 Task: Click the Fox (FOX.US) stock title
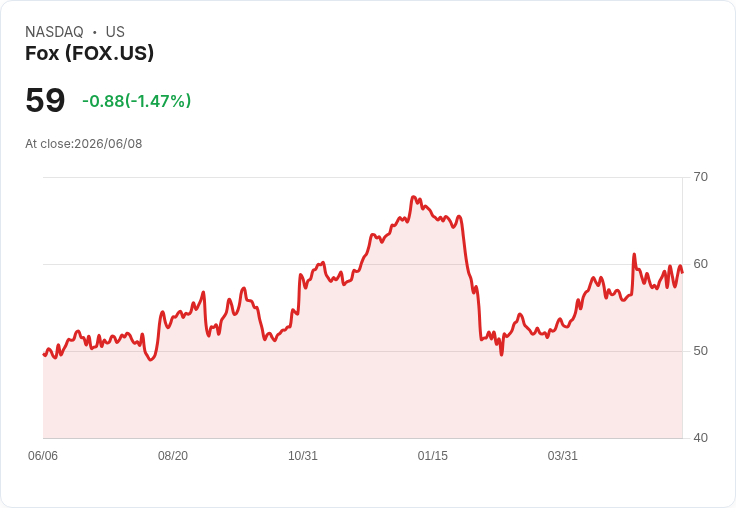89,53
